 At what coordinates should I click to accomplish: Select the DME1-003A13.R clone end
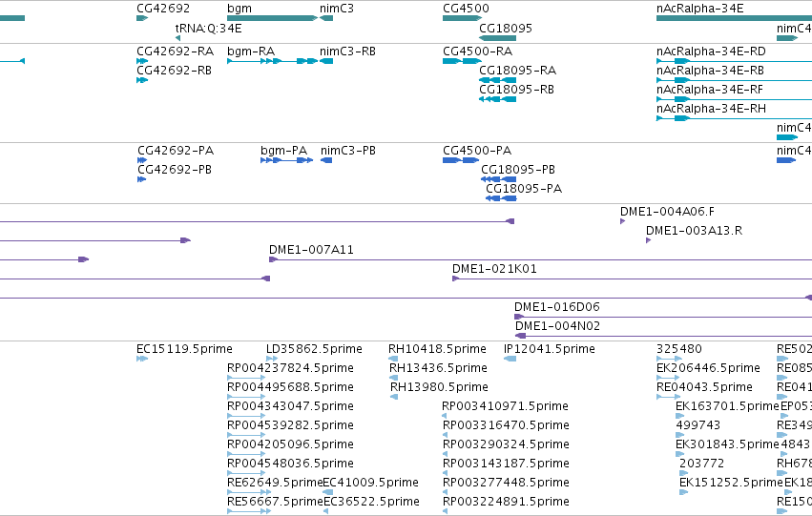pyautogui.click(x=648, y=240)
